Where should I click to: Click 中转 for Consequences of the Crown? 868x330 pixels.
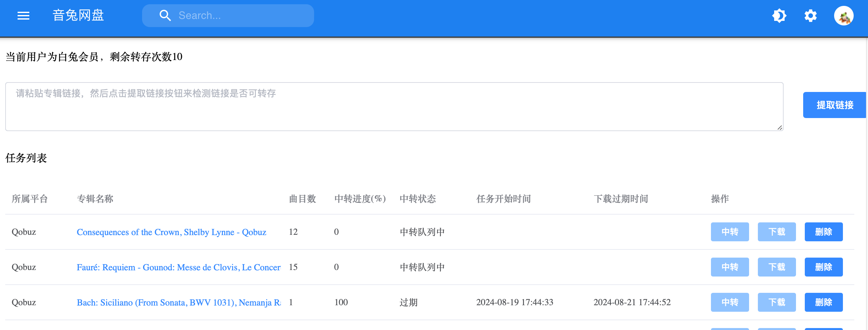click(730, 232)
